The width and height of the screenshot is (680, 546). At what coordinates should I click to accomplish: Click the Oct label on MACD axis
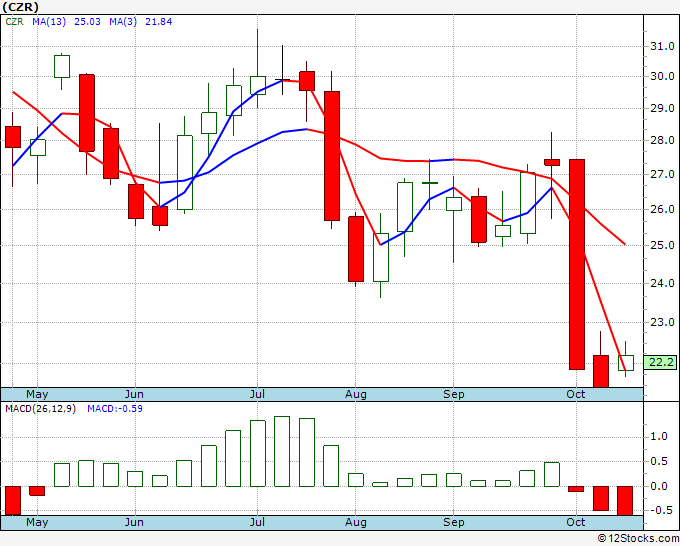(x=575, y=522)
